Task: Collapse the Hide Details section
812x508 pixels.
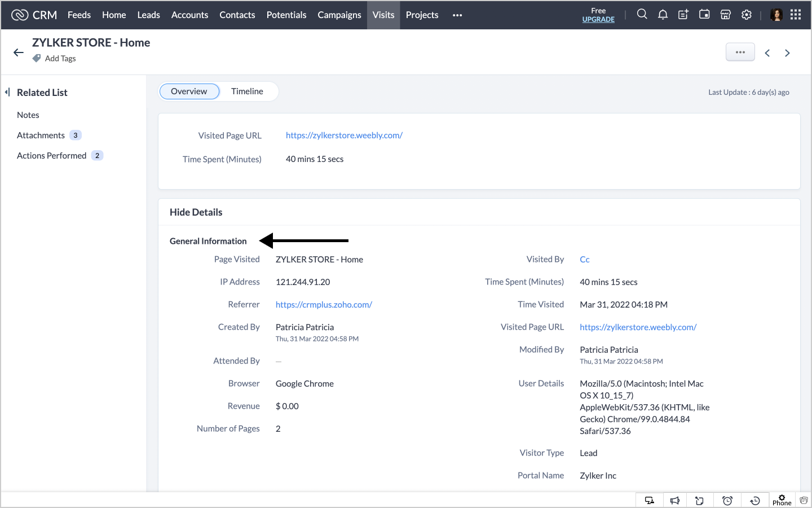Action: (196, 212)
